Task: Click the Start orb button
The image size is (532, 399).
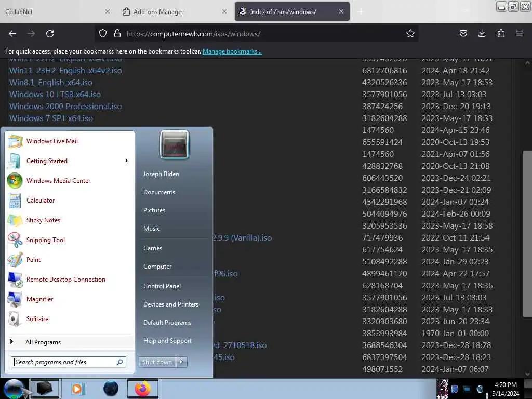Action: pyautogui.click(x=14, y=389)
